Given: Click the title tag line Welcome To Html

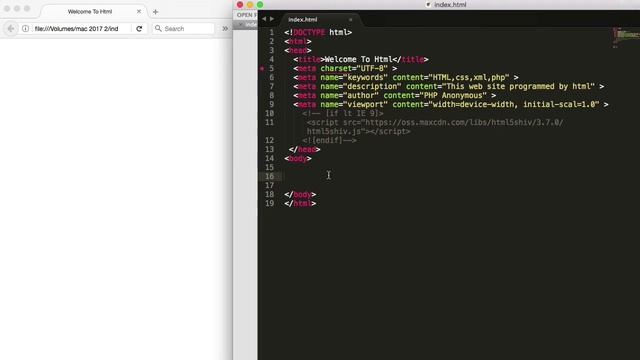Looking at the screenshot, I should coord(361,60).
